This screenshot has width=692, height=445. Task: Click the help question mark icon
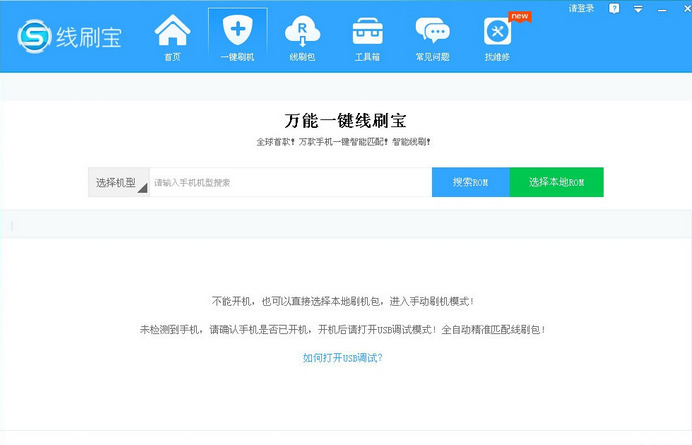614,8
